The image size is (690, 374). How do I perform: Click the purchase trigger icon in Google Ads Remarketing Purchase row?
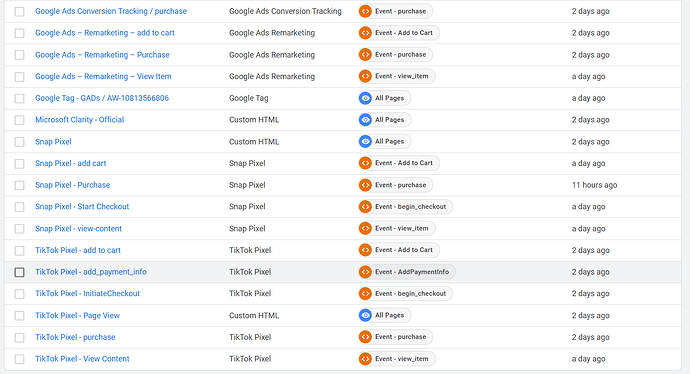coord(365,55)
